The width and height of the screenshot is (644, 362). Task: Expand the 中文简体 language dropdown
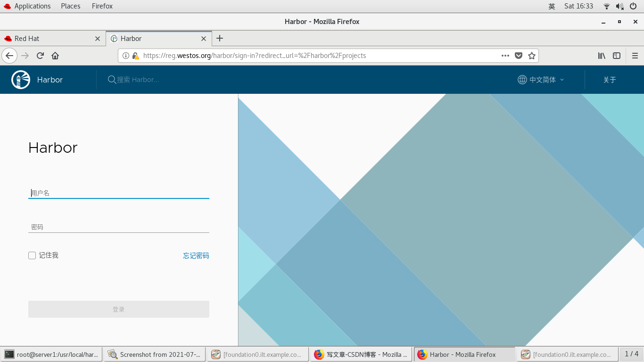(541, 80)
